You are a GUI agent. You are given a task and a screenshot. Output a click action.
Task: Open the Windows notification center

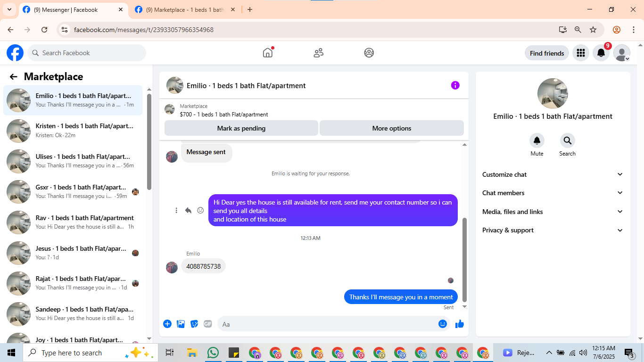tap(629, 353)
